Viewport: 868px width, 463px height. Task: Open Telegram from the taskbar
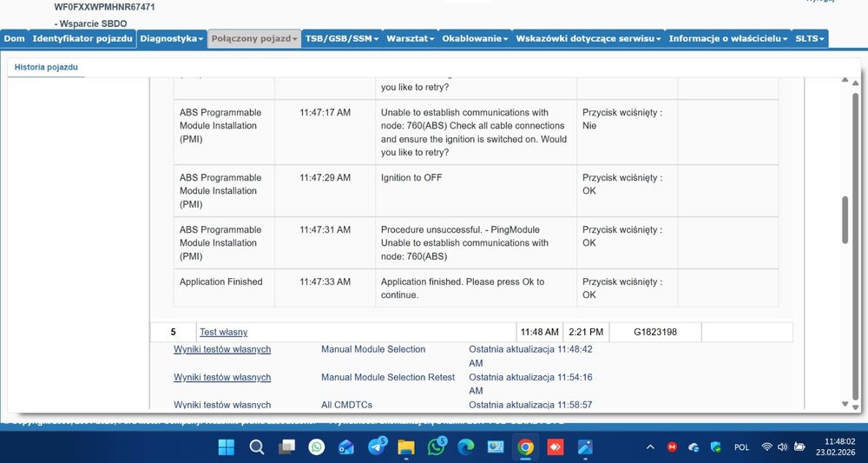(377, 446)
